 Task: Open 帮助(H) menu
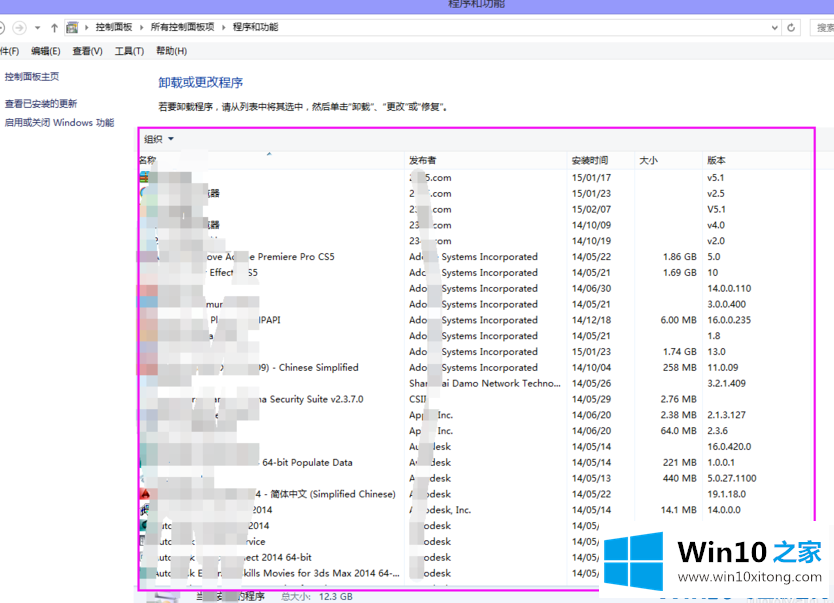[171, 51]
